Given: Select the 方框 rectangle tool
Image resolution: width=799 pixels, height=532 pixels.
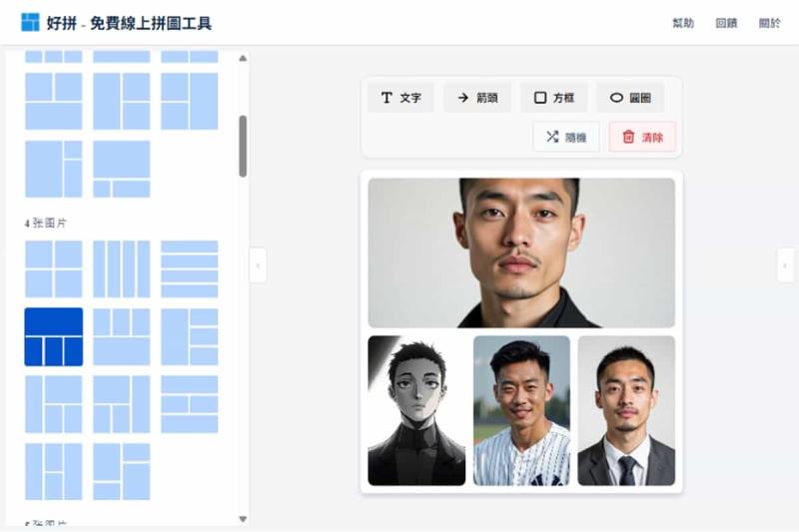Looking at the screenshot, I should point(554,97).
